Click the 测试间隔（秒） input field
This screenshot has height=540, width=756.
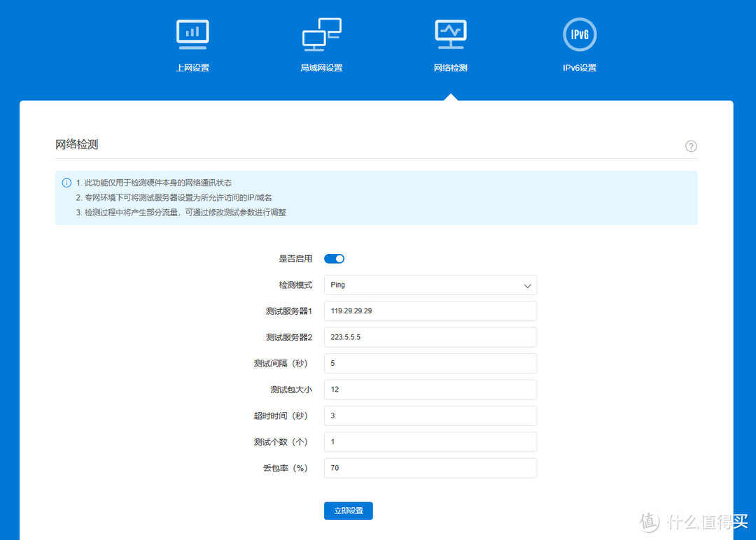pyautogui.click(x=430, y=364)
